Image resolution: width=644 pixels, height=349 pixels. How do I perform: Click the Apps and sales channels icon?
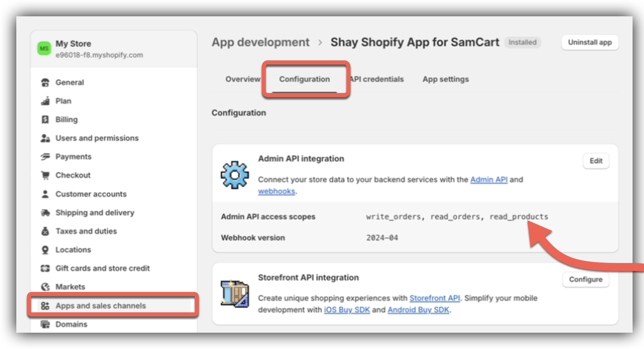45,306
